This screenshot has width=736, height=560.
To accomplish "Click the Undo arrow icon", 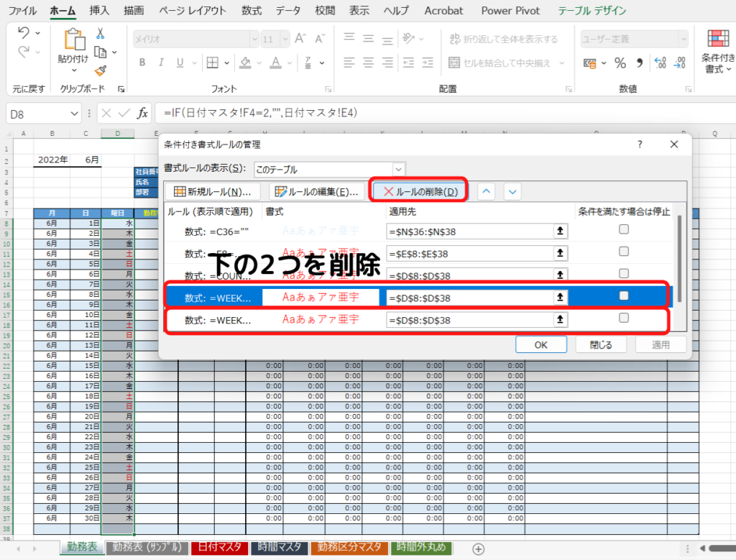I will point(24,32).
